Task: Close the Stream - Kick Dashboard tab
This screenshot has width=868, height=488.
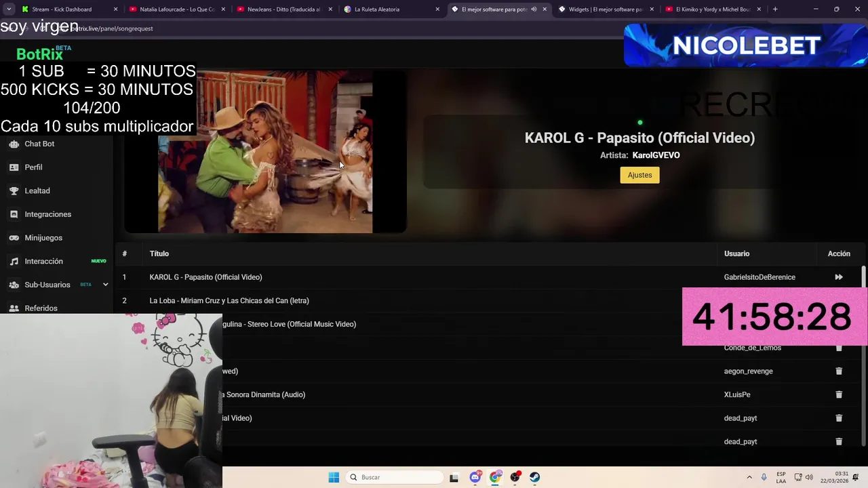Action: [x=115, y=9]
